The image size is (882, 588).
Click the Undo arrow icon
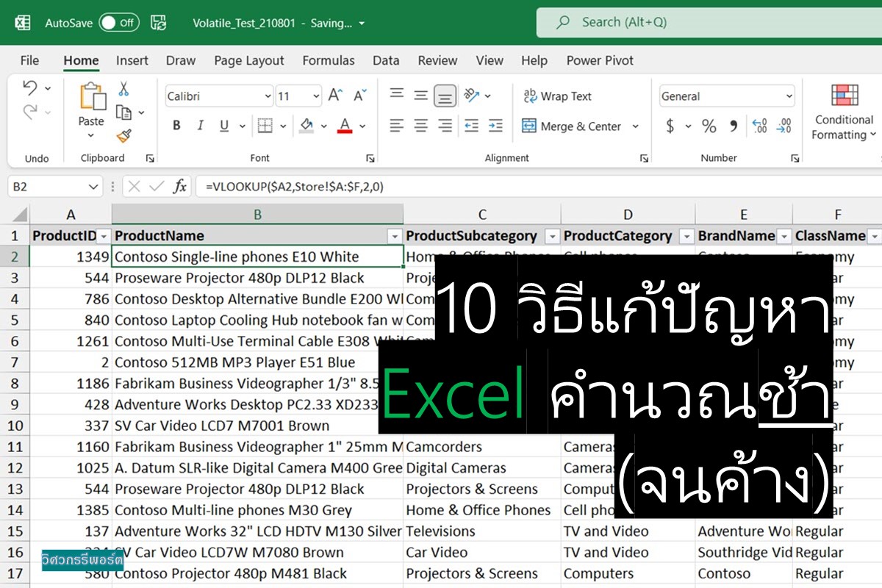(30, 87)
